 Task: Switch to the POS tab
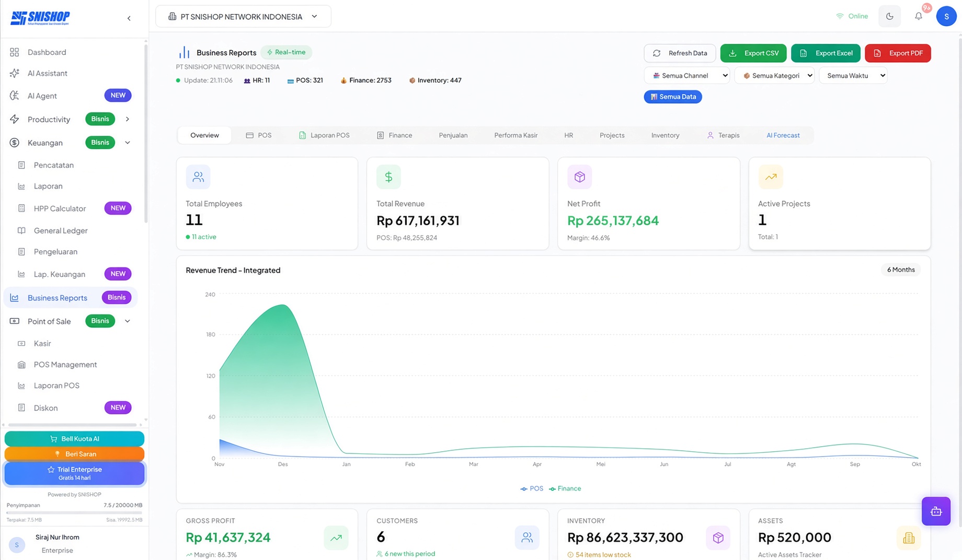[x=259, y=135]
